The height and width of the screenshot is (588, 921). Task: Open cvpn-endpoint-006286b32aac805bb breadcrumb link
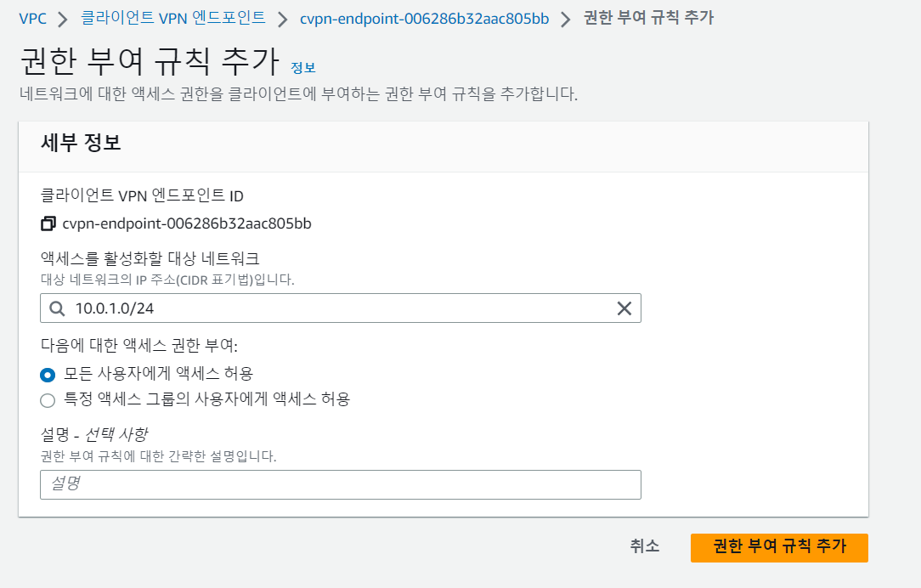(x=424, y=19)
